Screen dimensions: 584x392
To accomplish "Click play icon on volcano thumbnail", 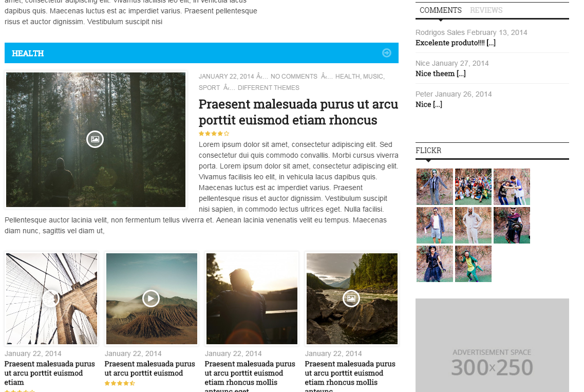I will 150,298.
